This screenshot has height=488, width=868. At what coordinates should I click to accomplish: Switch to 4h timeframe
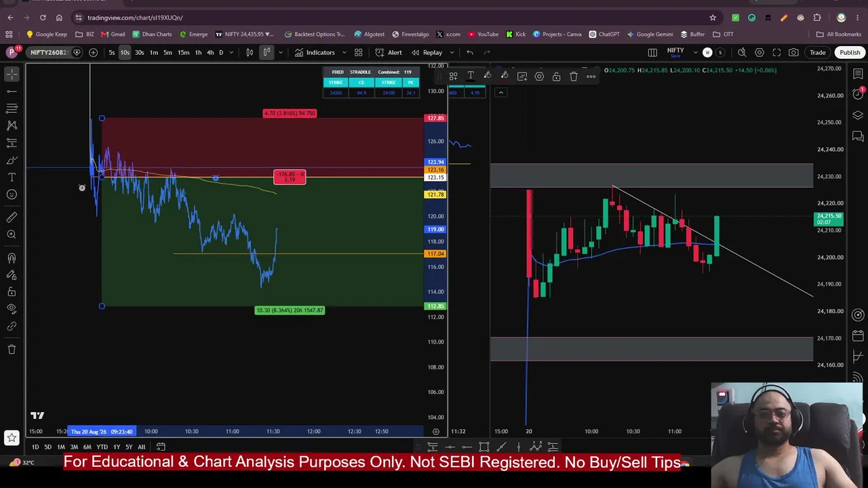tap(210, 52)
